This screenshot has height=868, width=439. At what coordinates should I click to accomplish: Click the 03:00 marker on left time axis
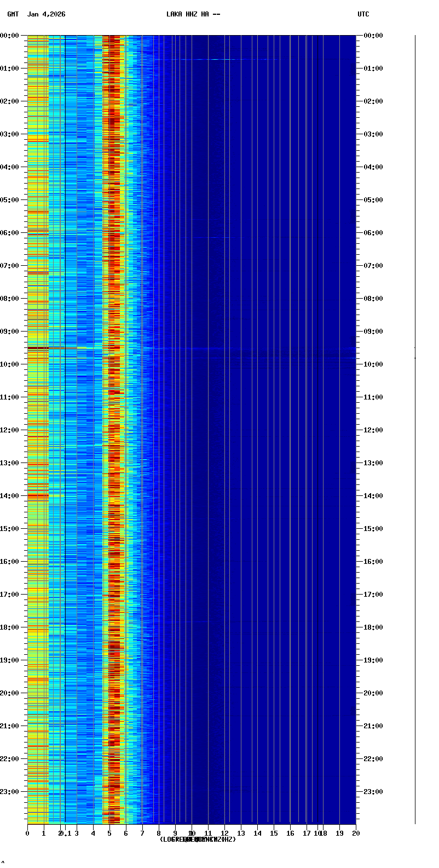(10, 134)
